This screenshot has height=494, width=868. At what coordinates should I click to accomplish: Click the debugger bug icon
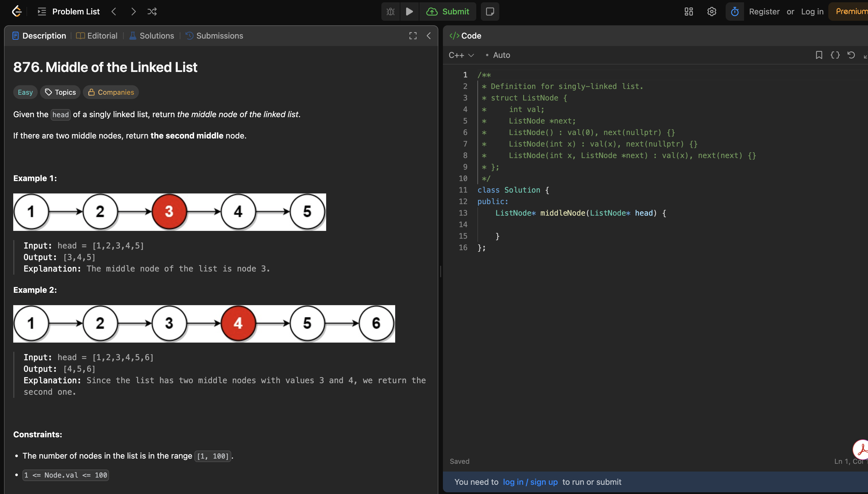tap(391, 12)
